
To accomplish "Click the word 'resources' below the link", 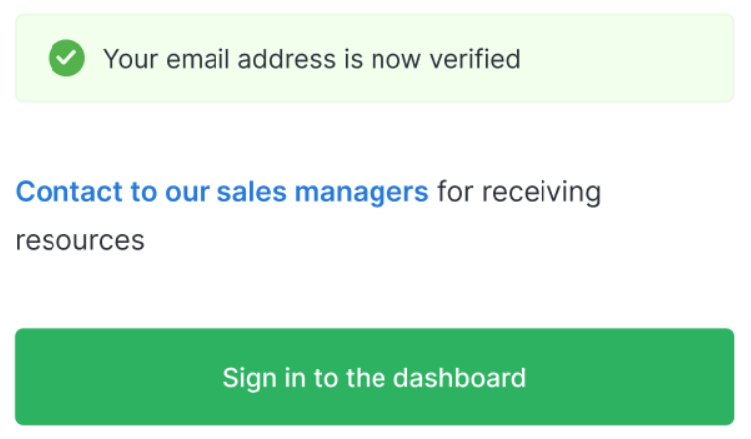I will (x=80, y=240).
